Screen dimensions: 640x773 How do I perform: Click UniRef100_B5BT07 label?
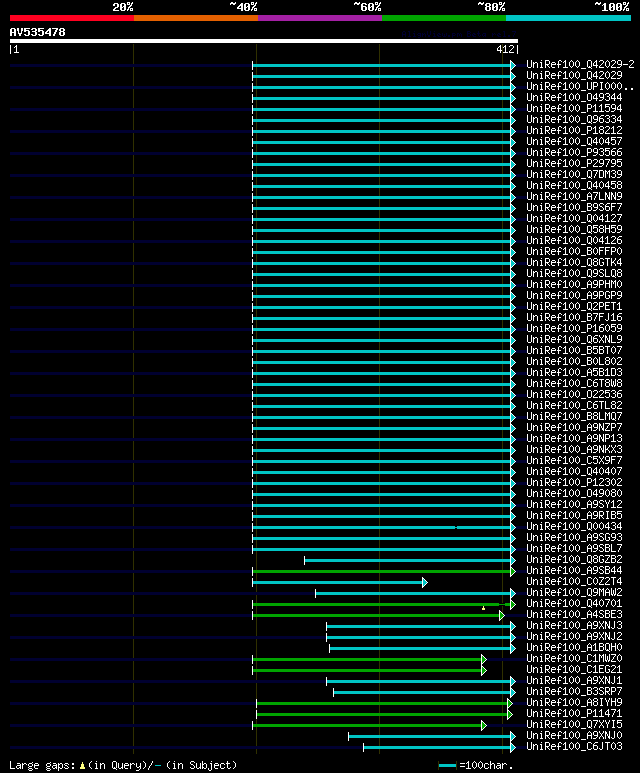pyautogui.click(x=574, y=351)
